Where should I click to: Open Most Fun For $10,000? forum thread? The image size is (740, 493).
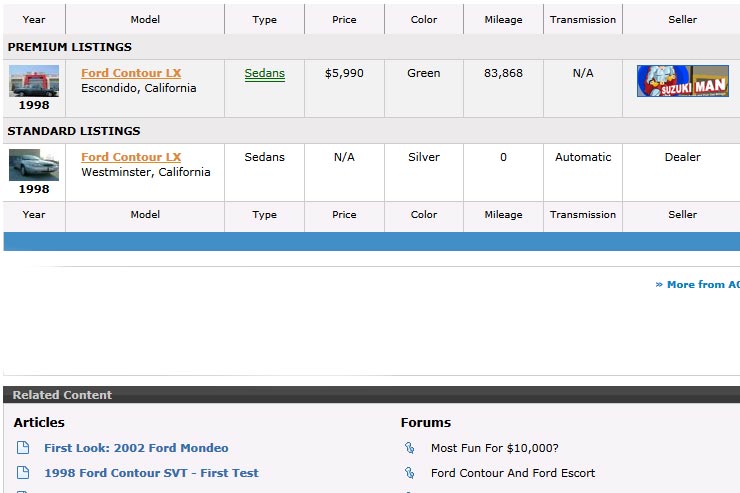coord(494,448)
